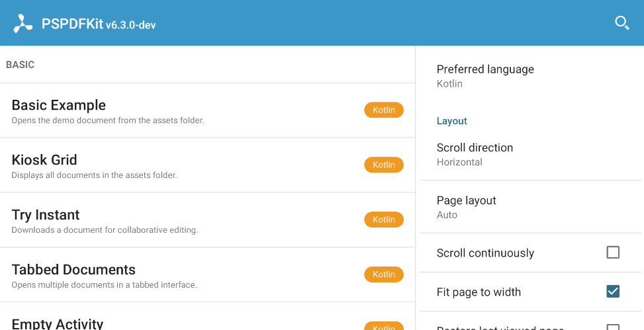Open the Empty Activity example

coord(58,323)
